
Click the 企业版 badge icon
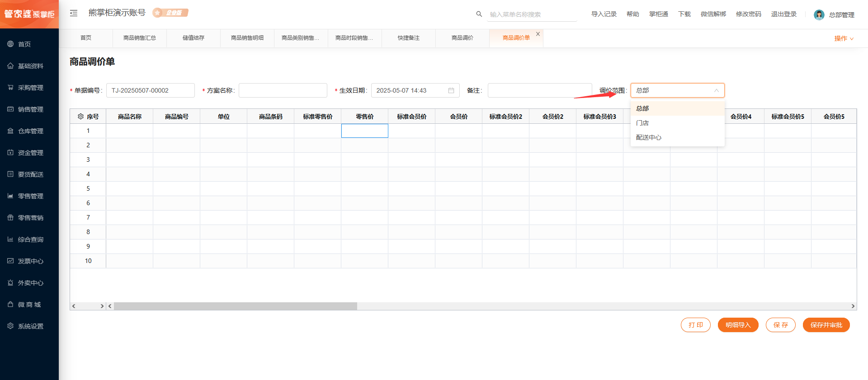coord(170,13)
